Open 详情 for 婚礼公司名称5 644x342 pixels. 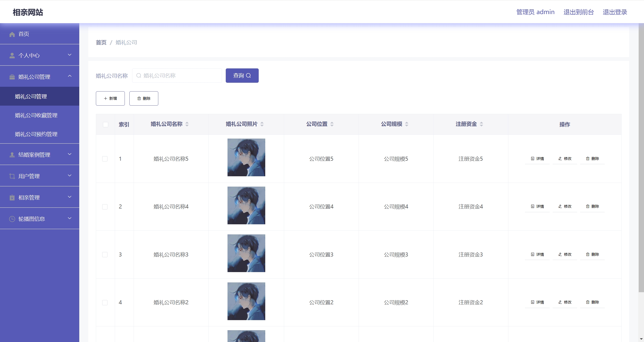[537, 159]
